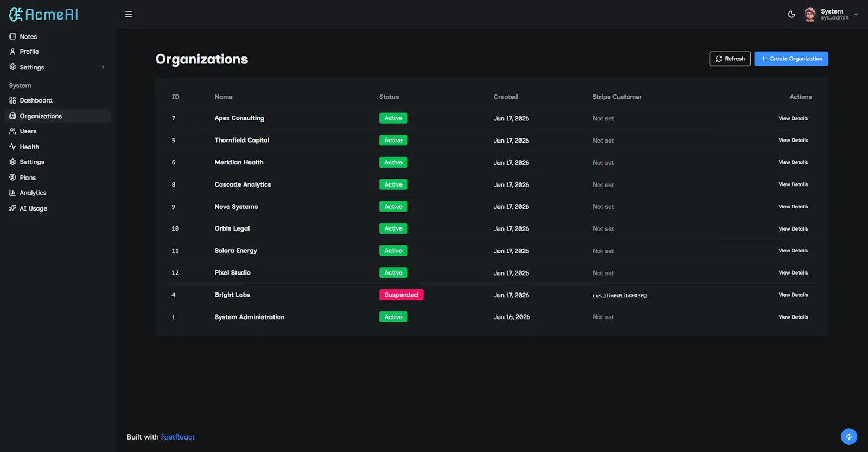Click the Analytics bar chart icon
868x452 pixels.
click(12, 193)
